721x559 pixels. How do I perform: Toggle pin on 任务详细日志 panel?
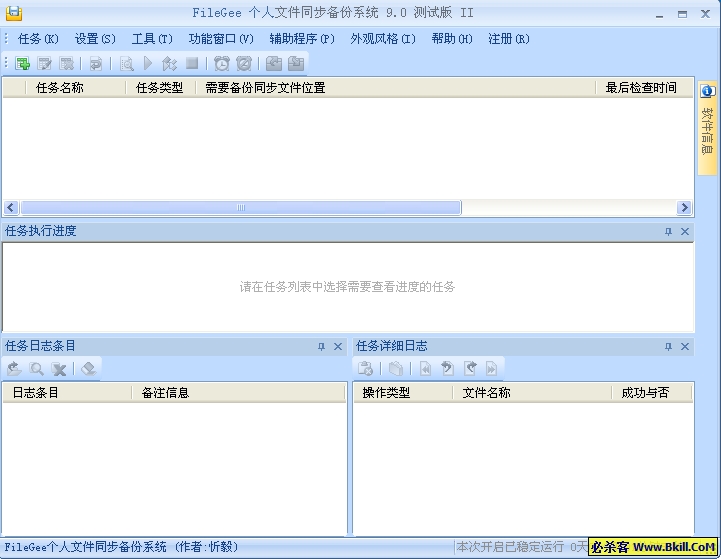point(668,347)
